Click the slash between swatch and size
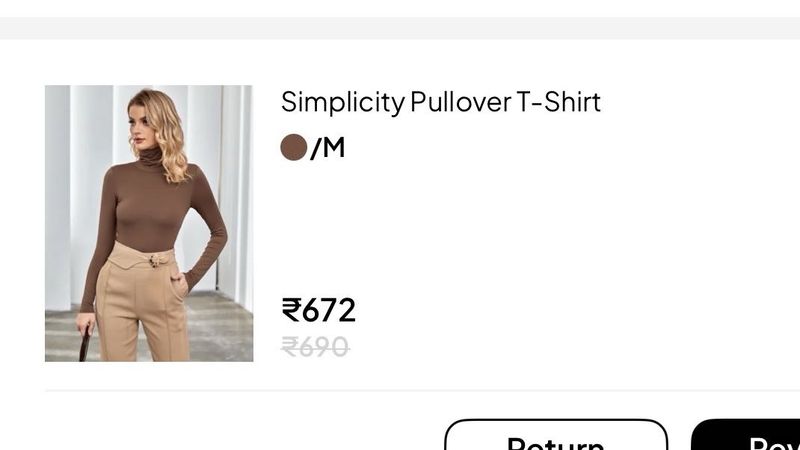 pos(316,148)
